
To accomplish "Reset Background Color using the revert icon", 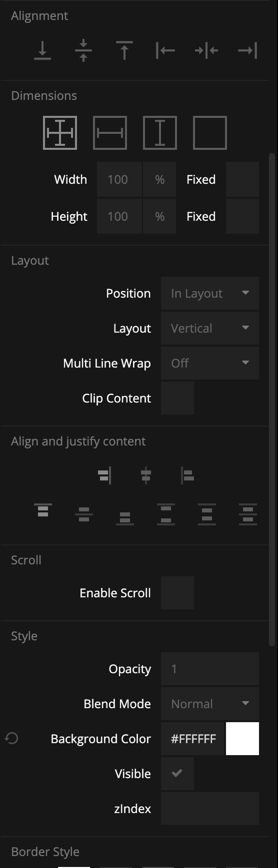I will click(11, 738).
